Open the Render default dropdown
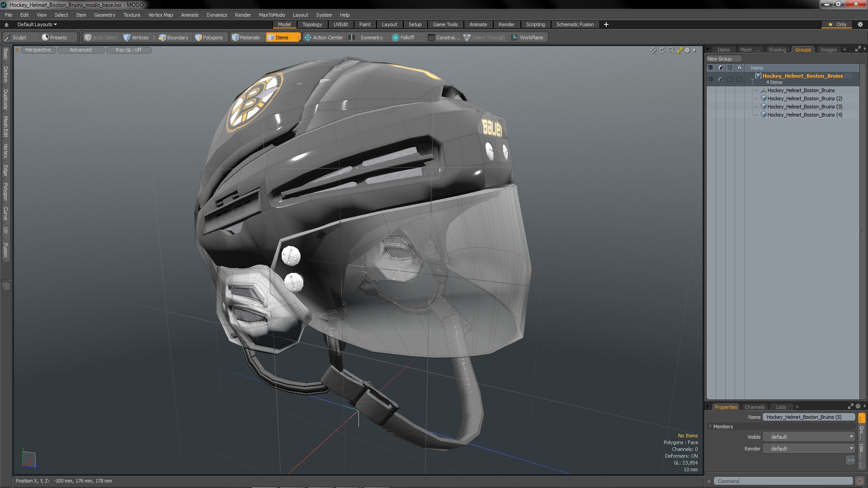Viewport: 868px width, 488px height. coord(809,449)
